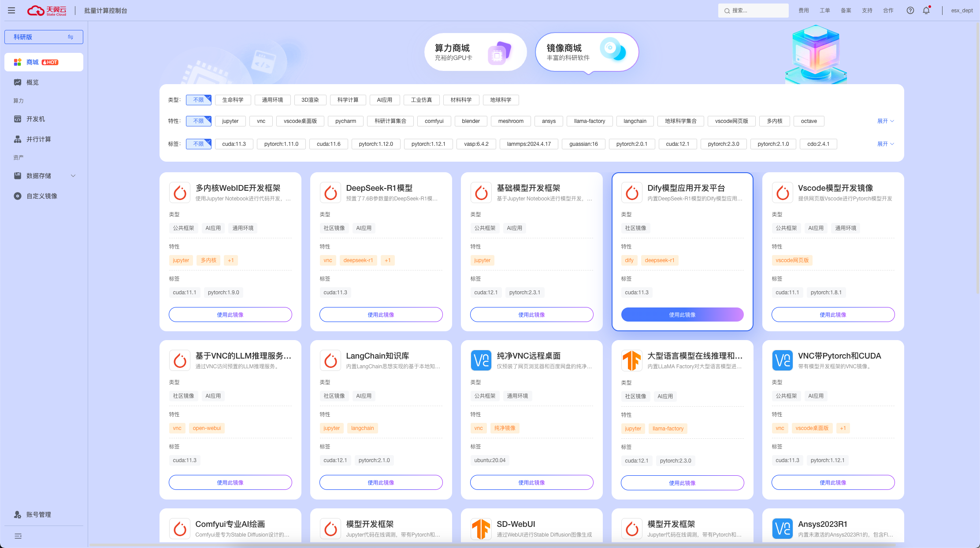Open the 合作 top menu
This screenshot has height=548, width=980.
888,11
